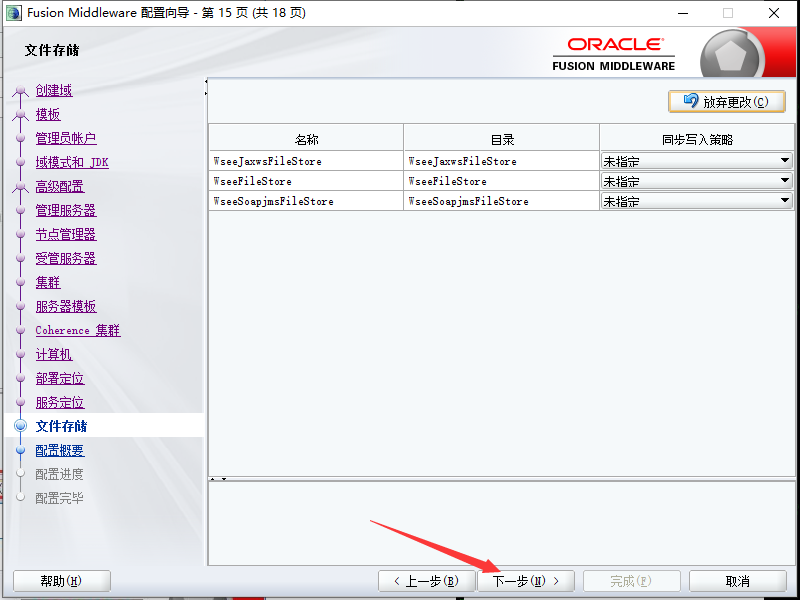Viewport: 800px width, 600px height.
Task: Open 受管服务器 step
Action: [x=66, y=258]
